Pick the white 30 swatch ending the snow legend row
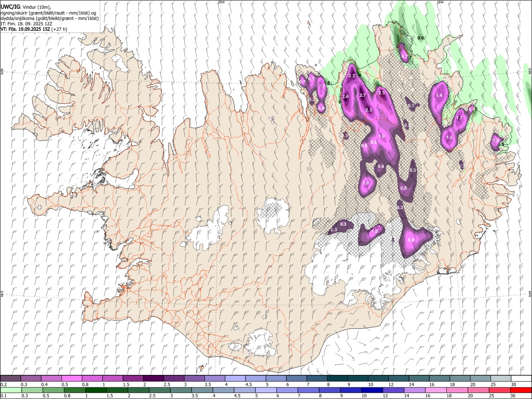532x399 pixels. point(521,379)
